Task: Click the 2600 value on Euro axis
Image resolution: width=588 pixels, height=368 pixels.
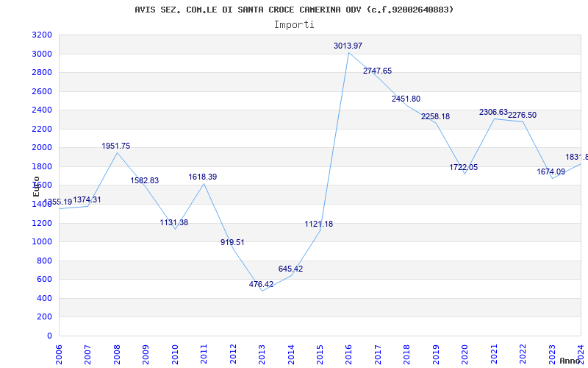Action: point(42,91)
